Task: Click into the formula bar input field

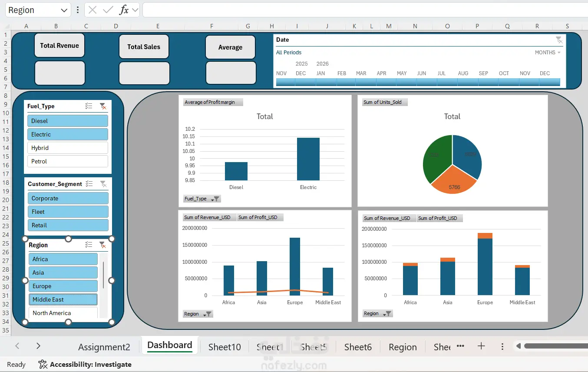Action: pyautogui.click(x=365, y=10)
